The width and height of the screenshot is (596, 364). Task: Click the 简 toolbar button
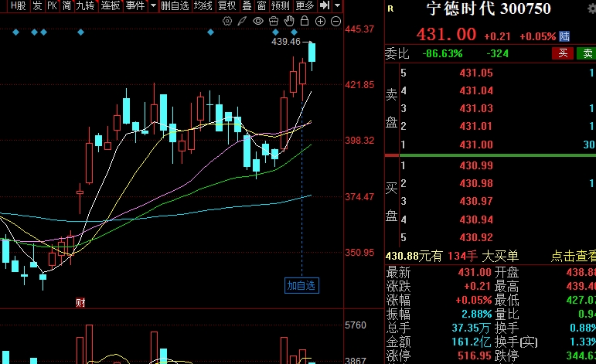pos(67,5)
